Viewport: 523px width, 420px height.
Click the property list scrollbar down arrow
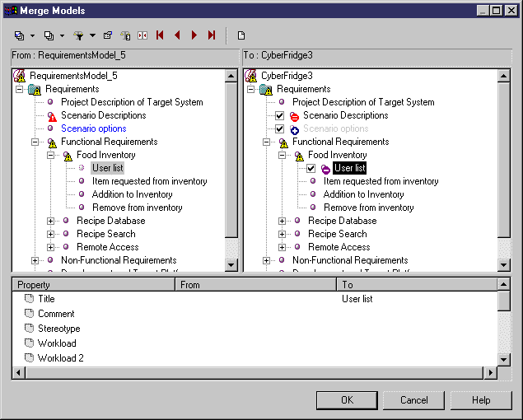tap(504, 360)
